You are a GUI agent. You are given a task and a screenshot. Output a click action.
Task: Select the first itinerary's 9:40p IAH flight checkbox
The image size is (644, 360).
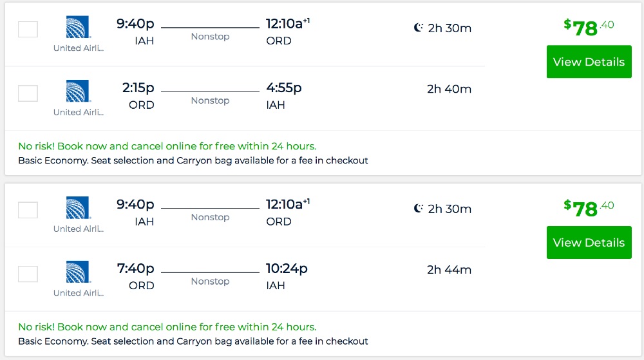28,29
